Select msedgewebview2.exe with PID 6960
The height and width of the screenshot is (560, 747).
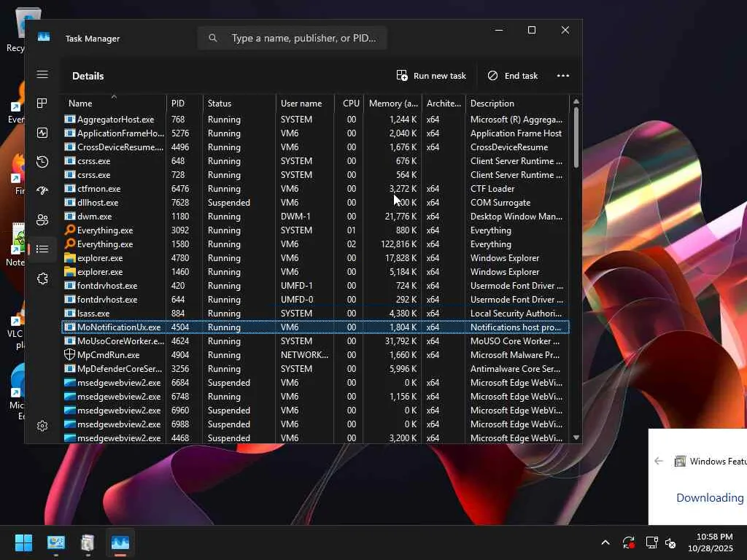[x=315, y=410]
